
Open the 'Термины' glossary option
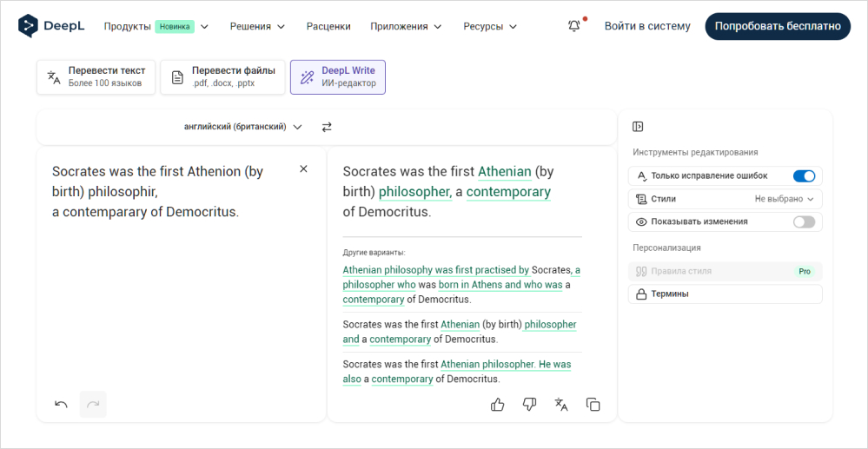pyautogui.click(x=725, y=294)
